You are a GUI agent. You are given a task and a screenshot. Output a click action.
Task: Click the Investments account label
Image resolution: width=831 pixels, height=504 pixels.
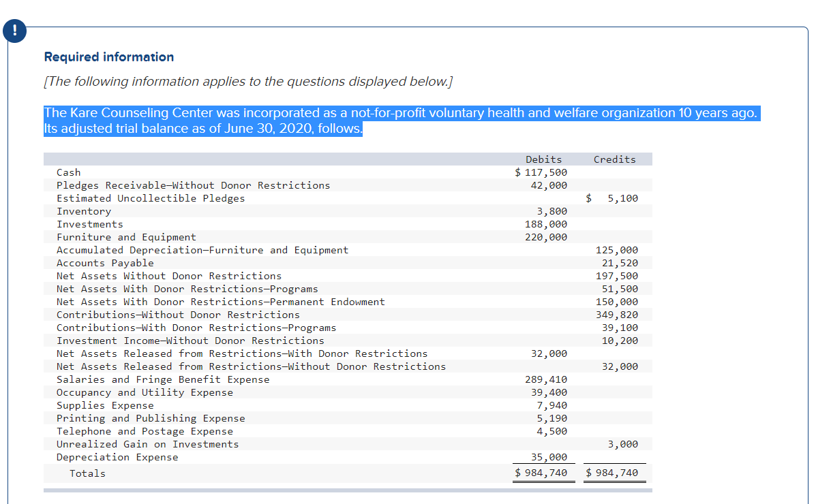click(90, 223)
